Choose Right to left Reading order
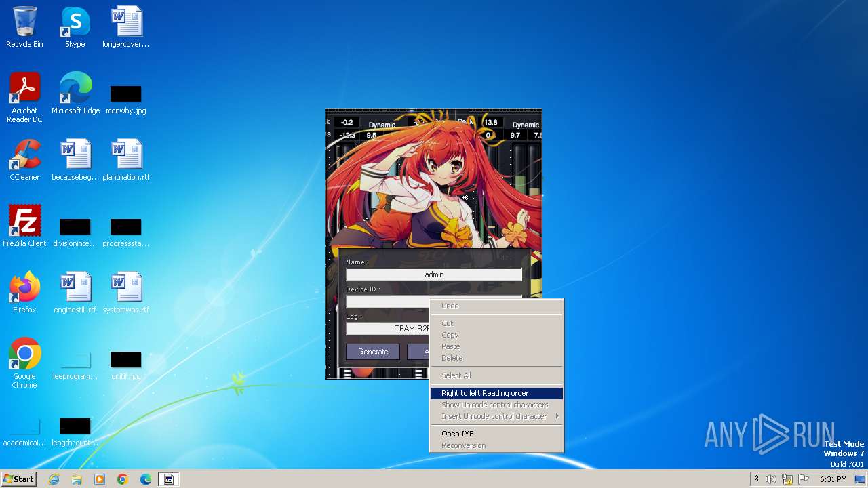The height and width of the screenshot is (488, 868). tap(496, 393)
